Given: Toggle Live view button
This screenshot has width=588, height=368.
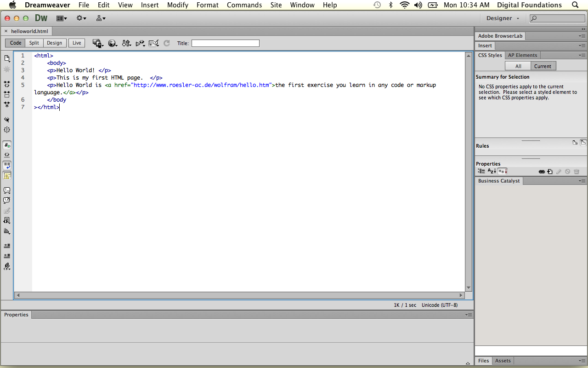Looking at the screenshot, I should point(77,43).
